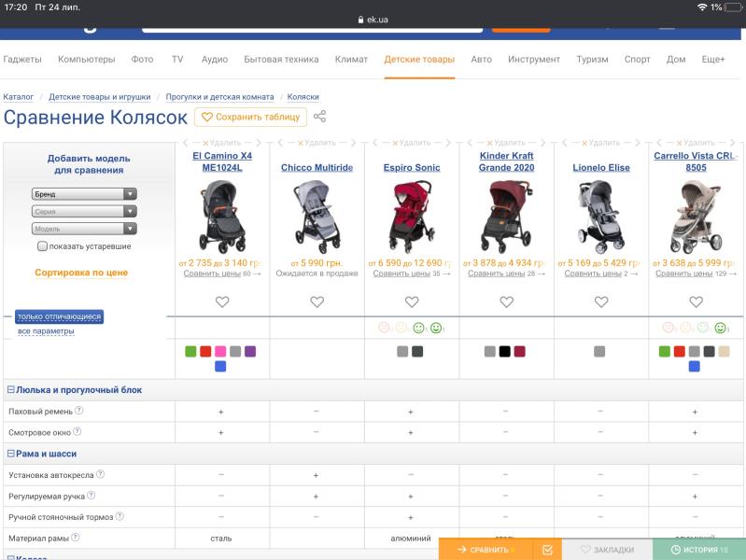Click the Wi-Fi status icon
This screenshot has width=746, height=560.
[702, 7]
